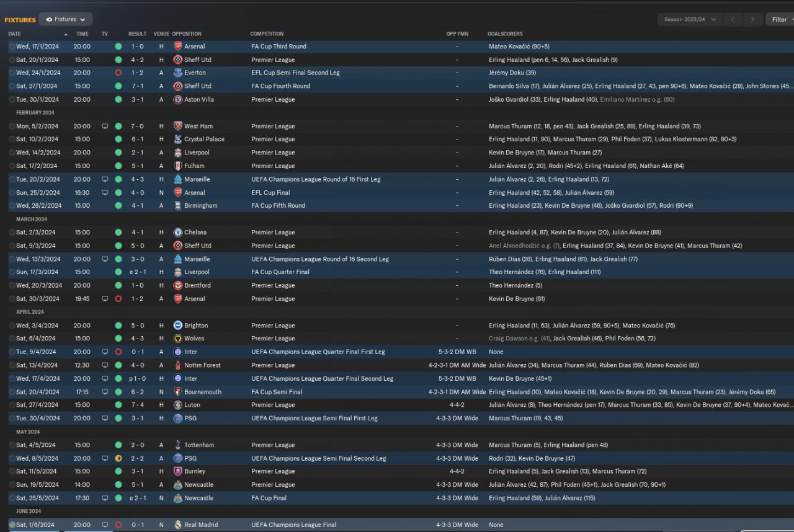Click the TV icon in the West Ham row

click(x=105, y=126)
